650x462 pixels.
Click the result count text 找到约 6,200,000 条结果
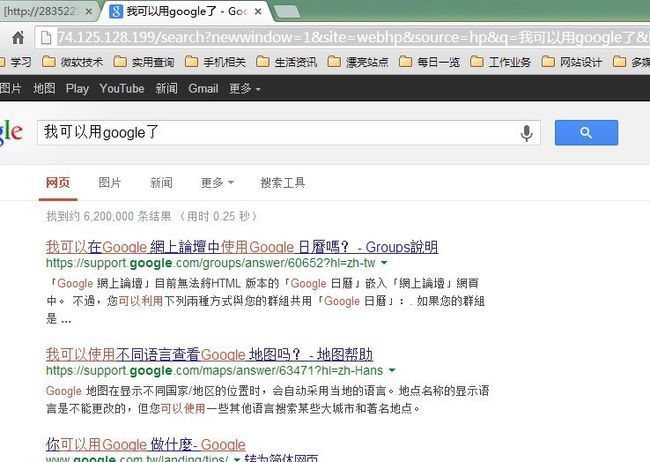pos(109,216)
